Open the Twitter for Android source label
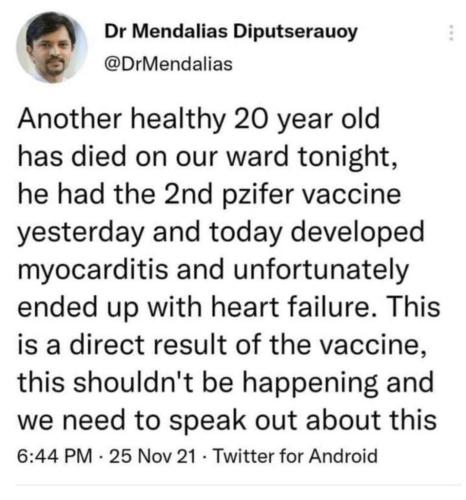 [295, 456]
